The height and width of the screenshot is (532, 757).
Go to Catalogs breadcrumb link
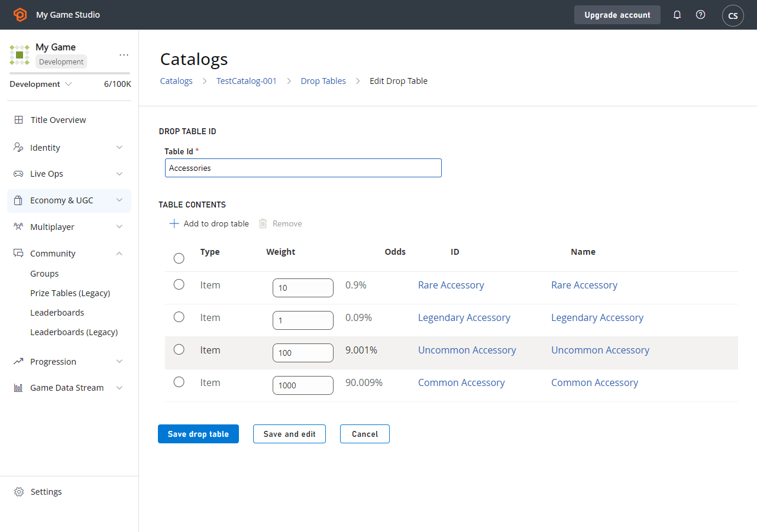176,81
